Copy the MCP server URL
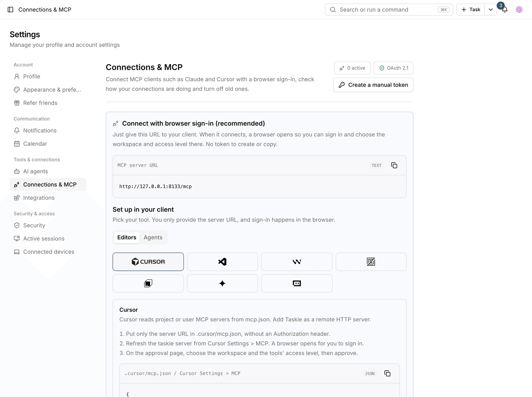The width and height of the screenshot is (532, 397). 394,165
